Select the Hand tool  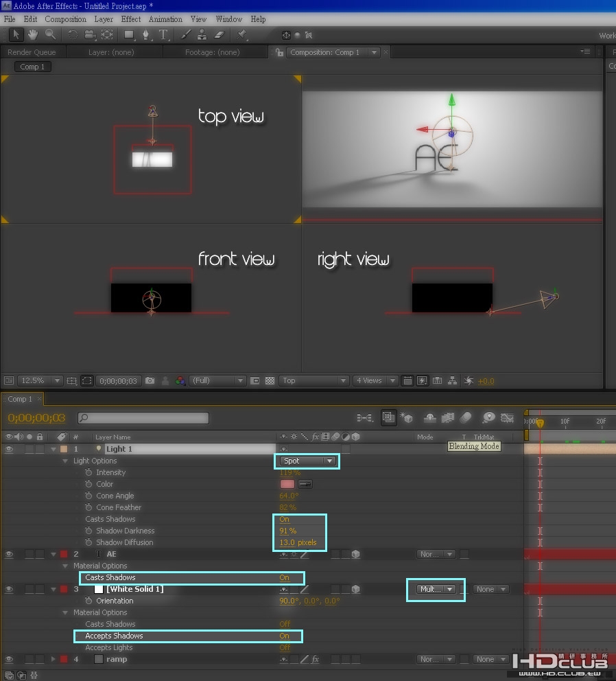click(x=33, y=34)
